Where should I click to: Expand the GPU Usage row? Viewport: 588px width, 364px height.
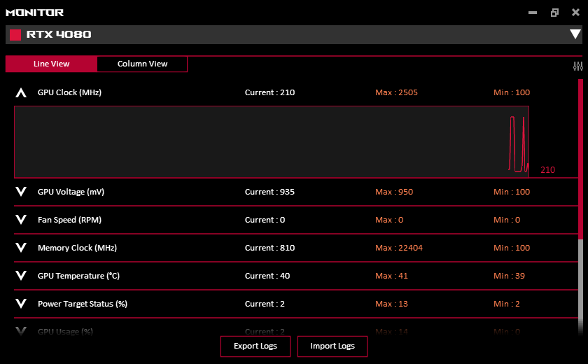tap(21, 331)
